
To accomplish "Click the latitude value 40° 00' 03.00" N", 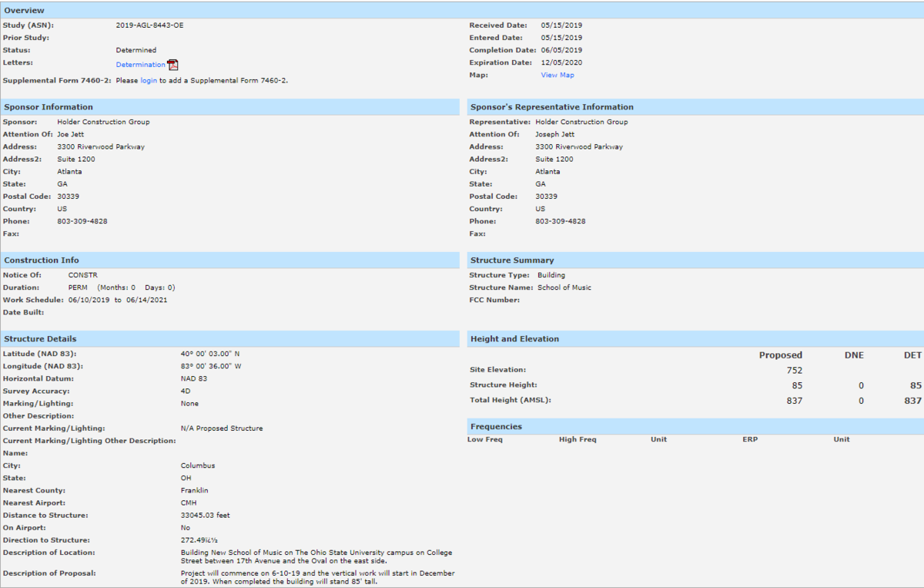I will (211, 354).
